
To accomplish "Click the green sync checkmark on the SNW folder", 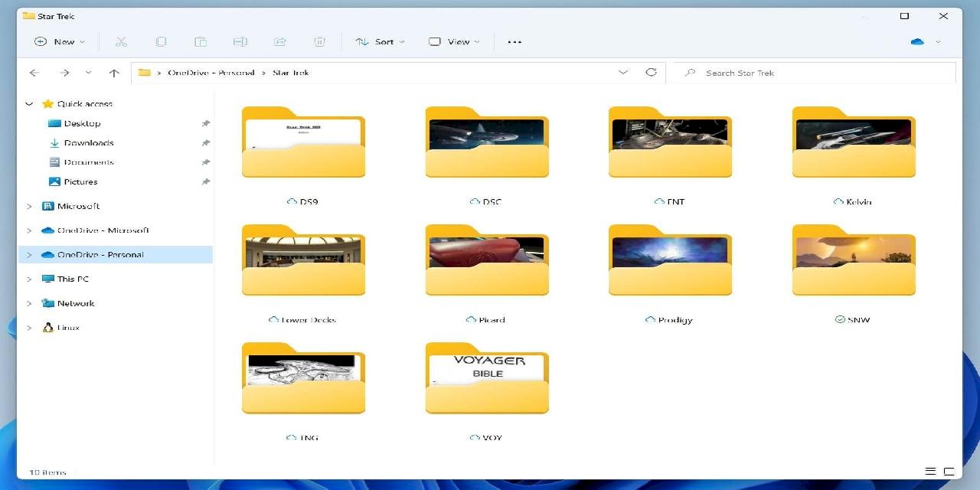I will [x=840, y=319].
